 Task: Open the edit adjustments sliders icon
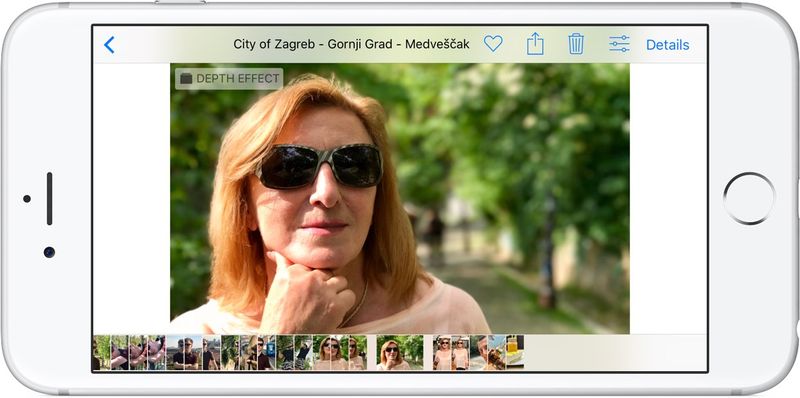(619, 44)
